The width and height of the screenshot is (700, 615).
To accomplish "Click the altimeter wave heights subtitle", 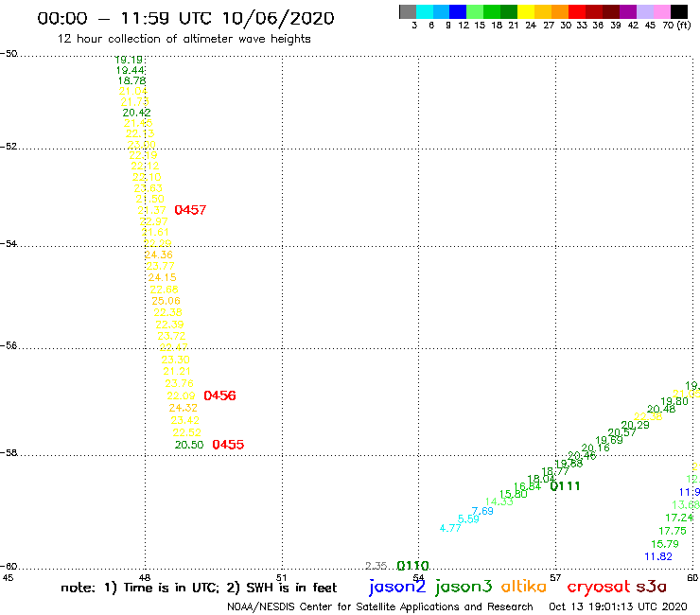I will click(x=184, y=39).
